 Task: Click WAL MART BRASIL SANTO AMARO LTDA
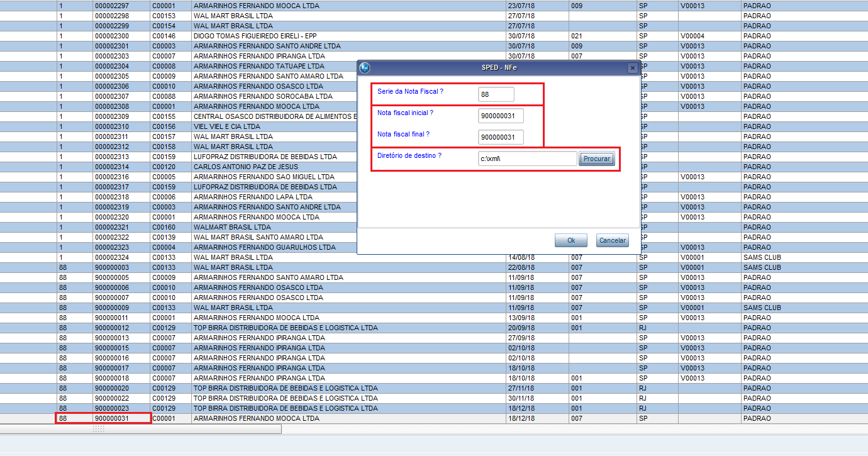click(258, 237)
